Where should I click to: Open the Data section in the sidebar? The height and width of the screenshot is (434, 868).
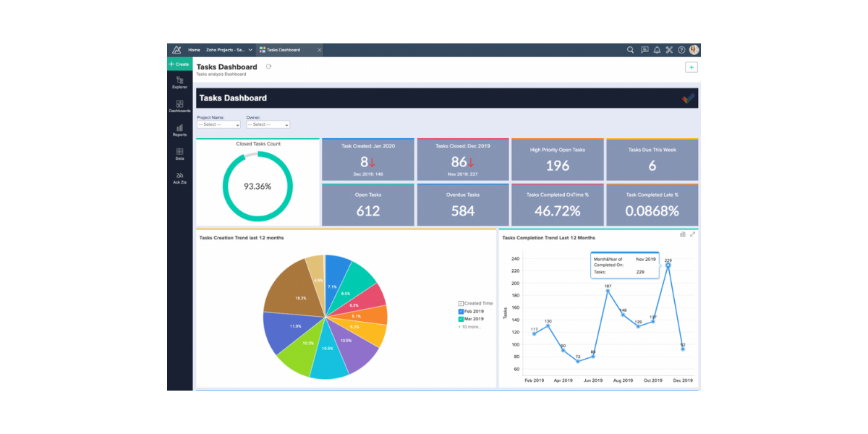coord(180,155)
